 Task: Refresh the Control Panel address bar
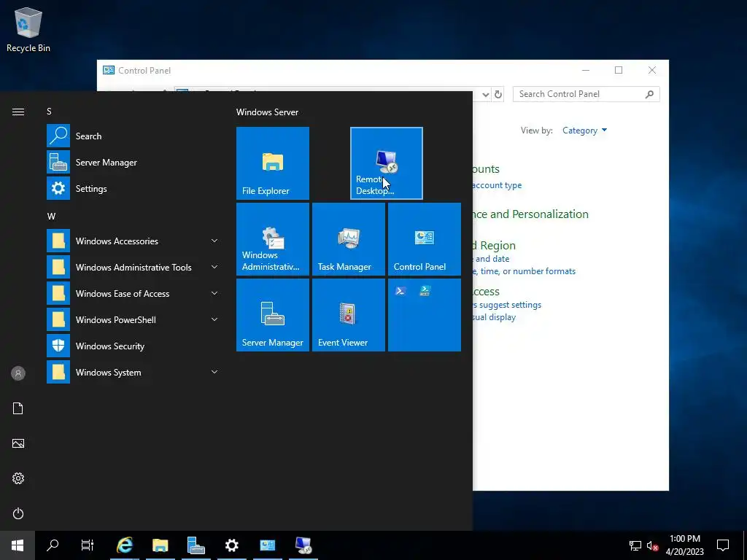tap(498, 94)
